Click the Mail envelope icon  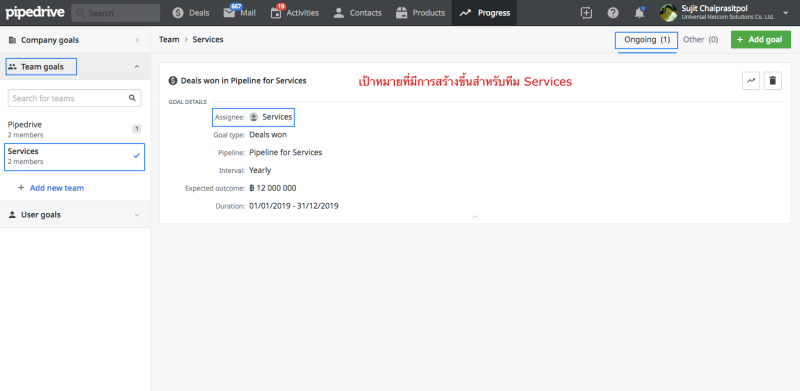coord(230,14)
